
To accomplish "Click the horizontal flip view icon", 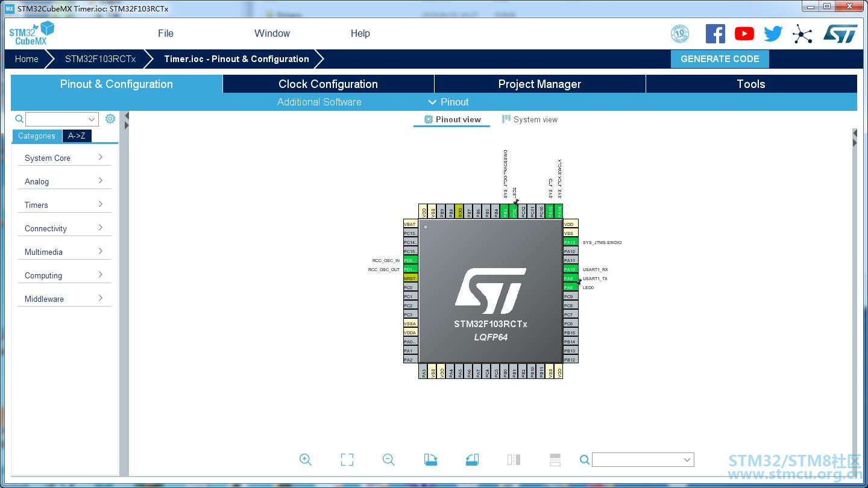I will coord(514,460).
